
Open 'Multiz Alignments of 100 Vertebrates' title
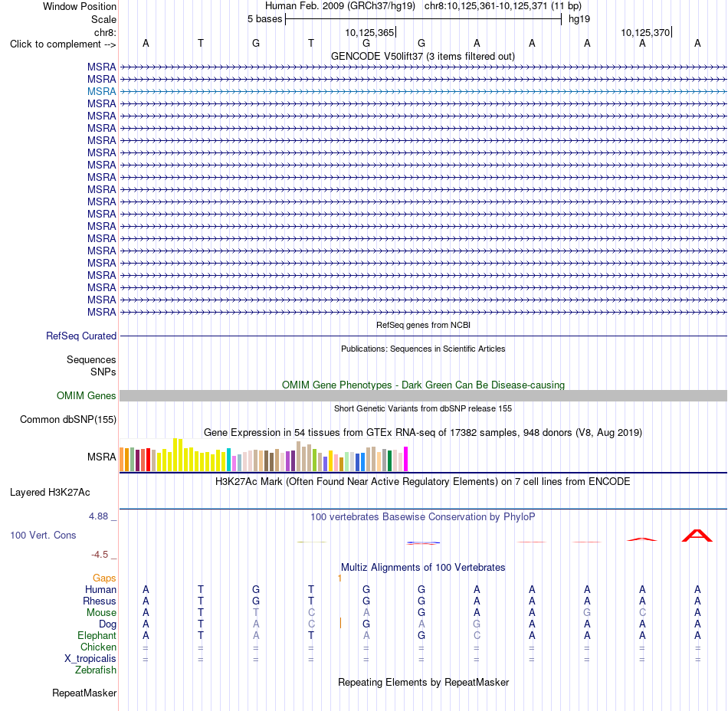[x=423, y=567]
